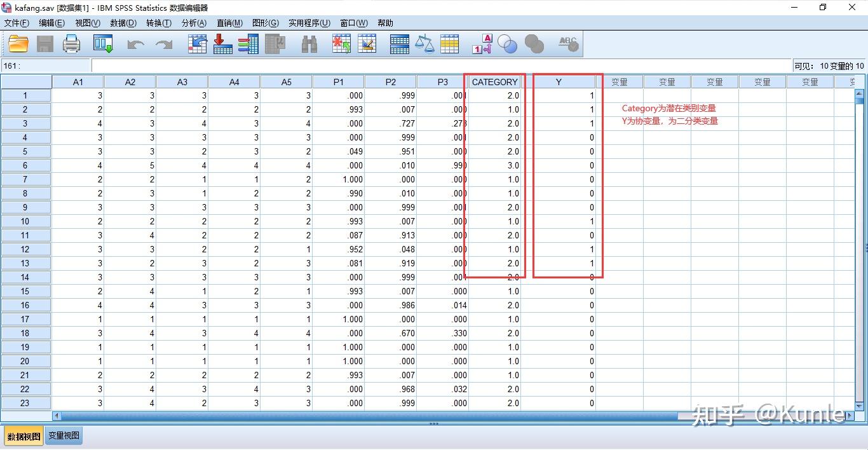Viewport: 868px width, 450px height.
Task: Save the kafang.sav dataset
Action: pyautogui.click(x=44, y=43)
